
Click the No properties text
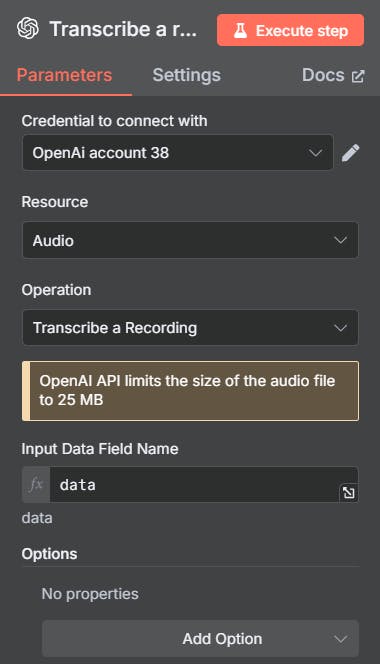(90, 594)
